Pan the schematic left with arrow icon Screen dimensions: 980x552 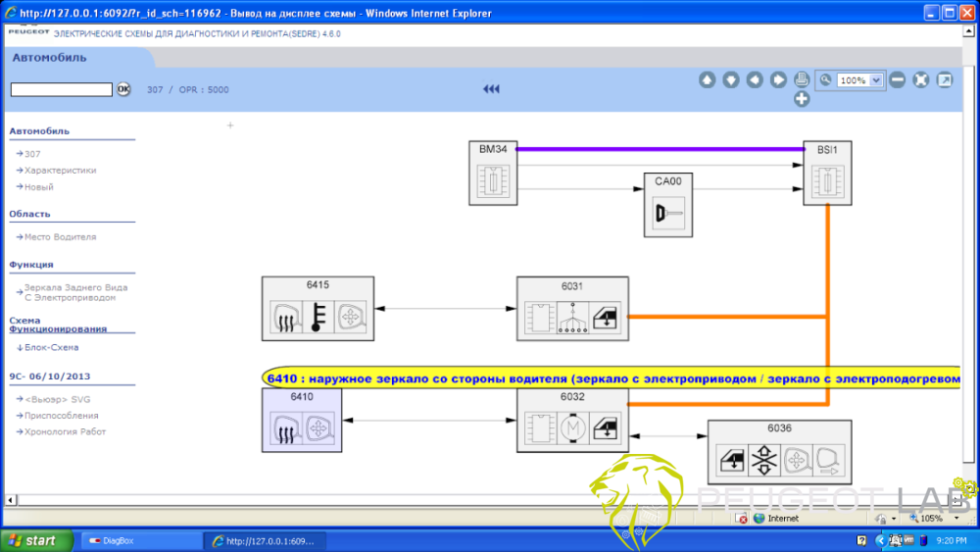(x=755, y=80)
